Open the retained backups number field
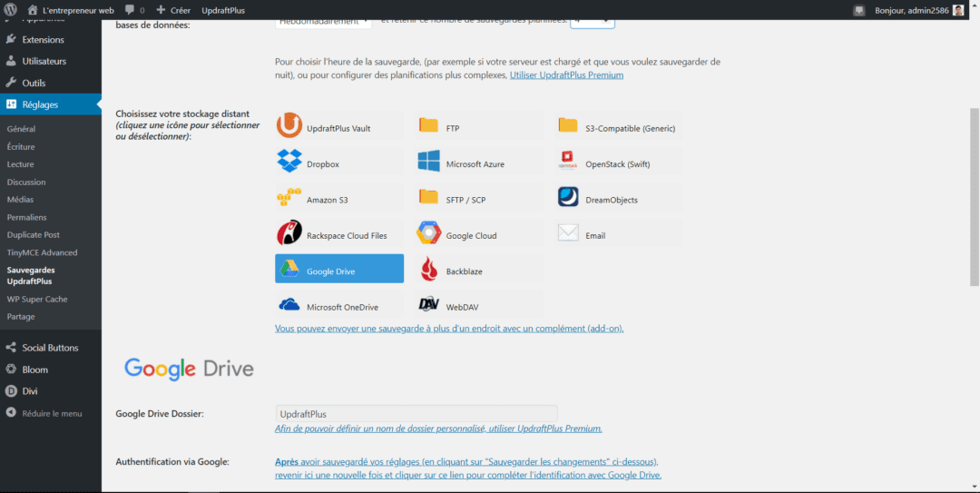The width and height of the screenshot is (980, 493). pyautogui.click(x=593, y=23)
